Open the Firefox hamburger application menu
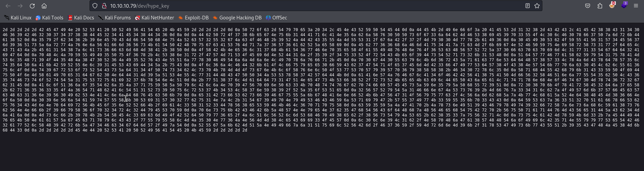The height and width of the screenshot is (171, 644). [636, 6]
